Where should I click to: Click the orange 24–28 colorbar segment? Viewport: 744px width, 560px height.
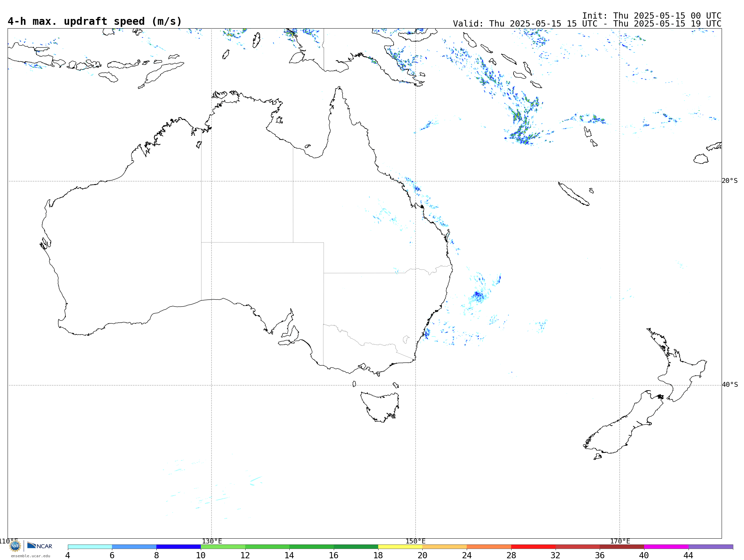point(489,547)
